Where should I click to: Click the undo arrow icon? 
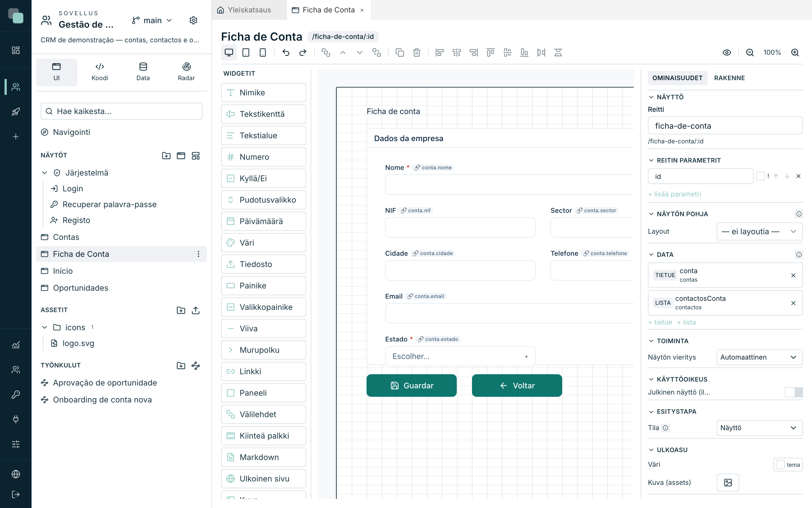286,52
